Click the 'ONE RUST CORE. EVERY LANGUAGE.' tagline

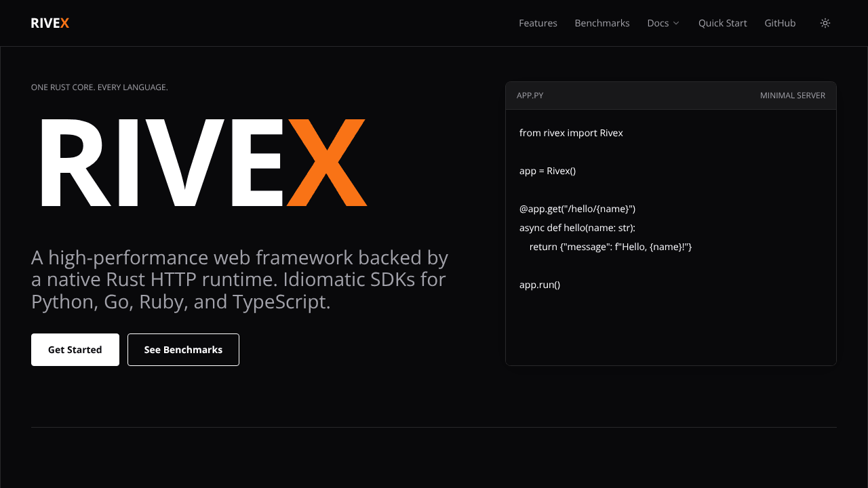100,87
